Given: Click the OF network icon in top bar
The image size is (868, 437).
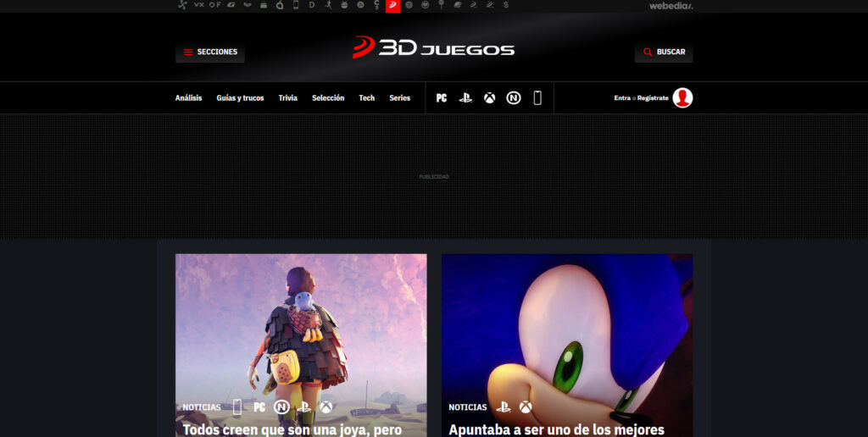Looking at the screenshot, I should pos(214,5).
